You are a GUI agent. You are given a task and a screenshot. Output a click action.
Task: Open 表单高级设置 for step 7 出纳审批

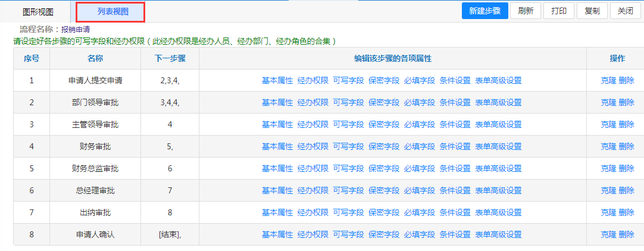pyautogui.click(x=498, y=213)
